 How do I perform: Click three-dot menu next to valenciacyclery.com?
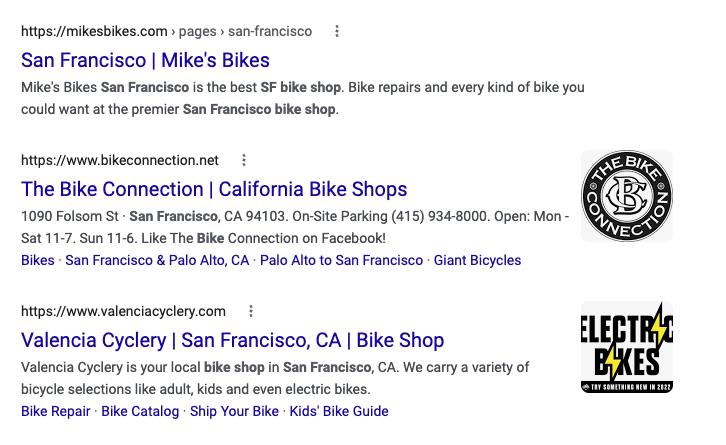(251, 311)
